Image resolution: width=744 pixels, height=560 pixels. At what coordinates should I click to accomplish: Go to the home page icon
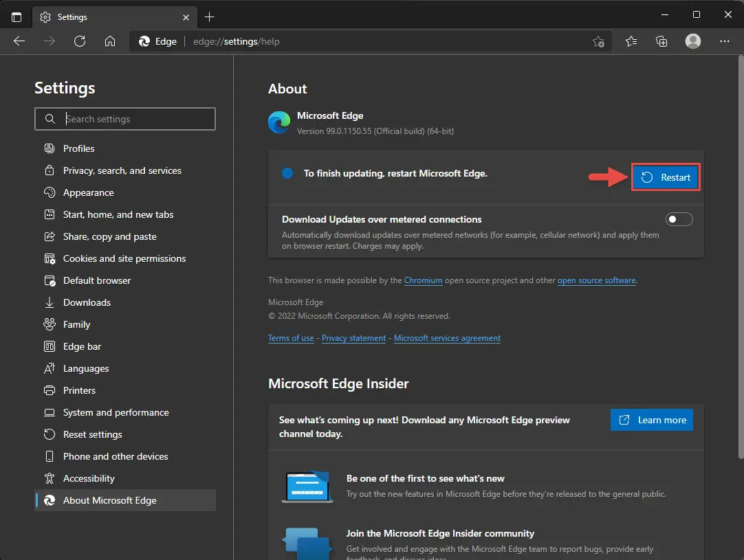tap(110, 41)
